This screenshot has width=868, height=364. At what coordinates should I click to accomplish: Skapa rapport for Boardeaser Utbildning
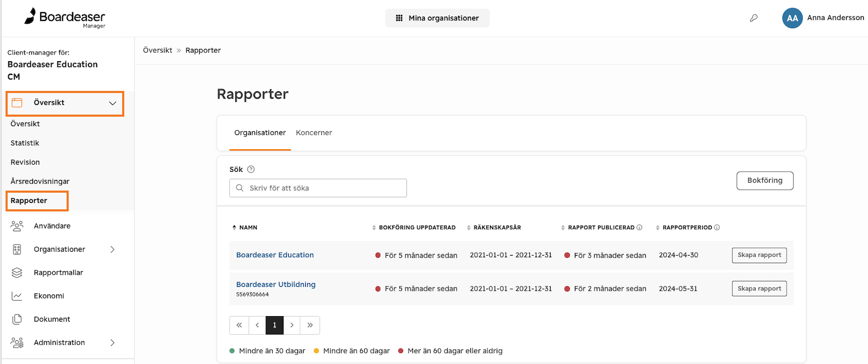coord(759,289)
